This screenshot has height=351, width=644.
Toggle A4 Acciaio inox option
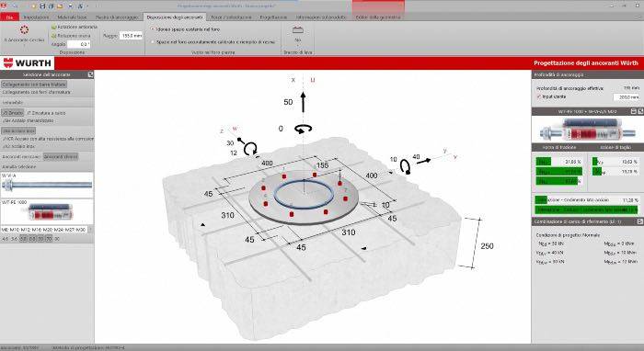click(x=18, y=130)
